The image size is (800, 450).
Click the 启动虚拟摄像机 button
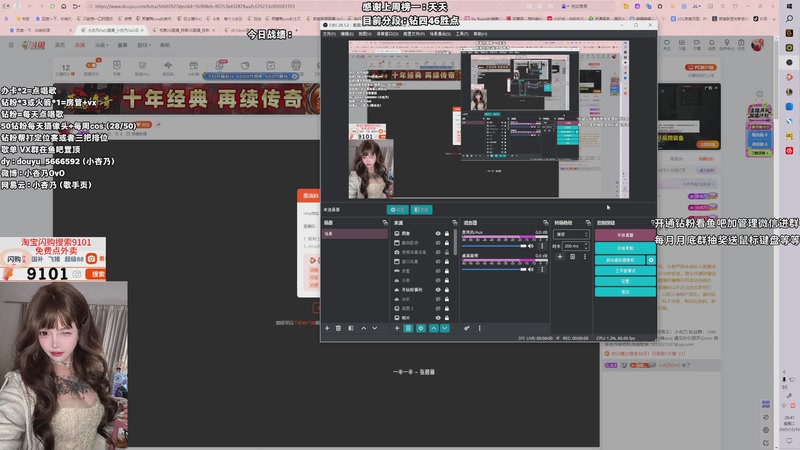tap(620, 260)
